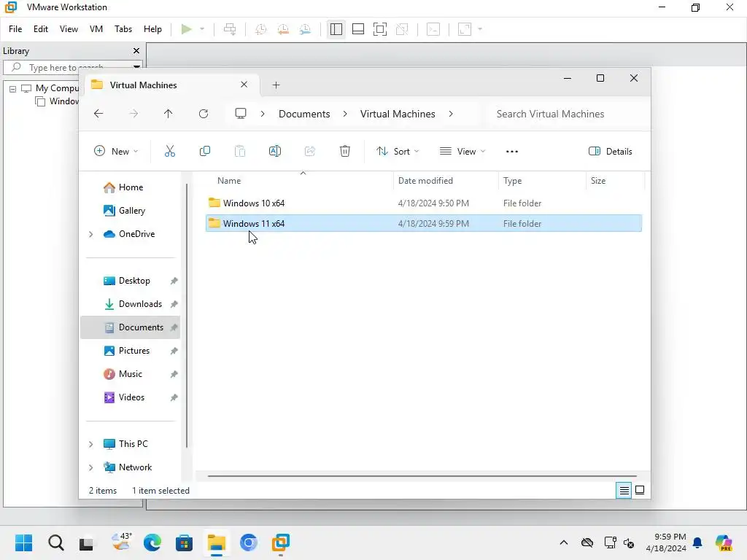The width and height of the screenshot is (747, 560).
Task: Collapse the My Computer tree node
Action: pyautogui.click(x=13, y=88)
